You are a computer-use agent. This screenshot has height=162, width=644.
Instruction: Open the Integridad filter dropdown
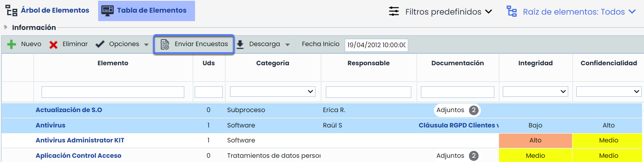(x=535, y=92)
